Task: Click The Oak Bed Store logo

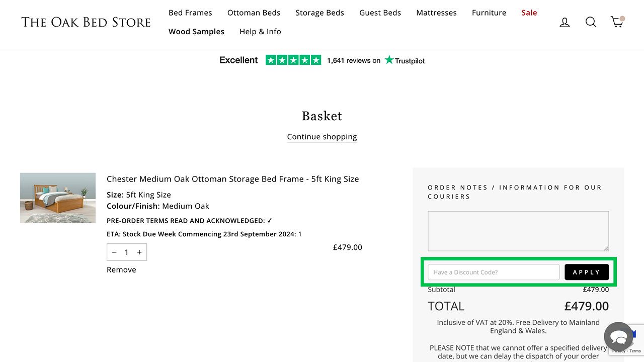Action: point(86,22)
